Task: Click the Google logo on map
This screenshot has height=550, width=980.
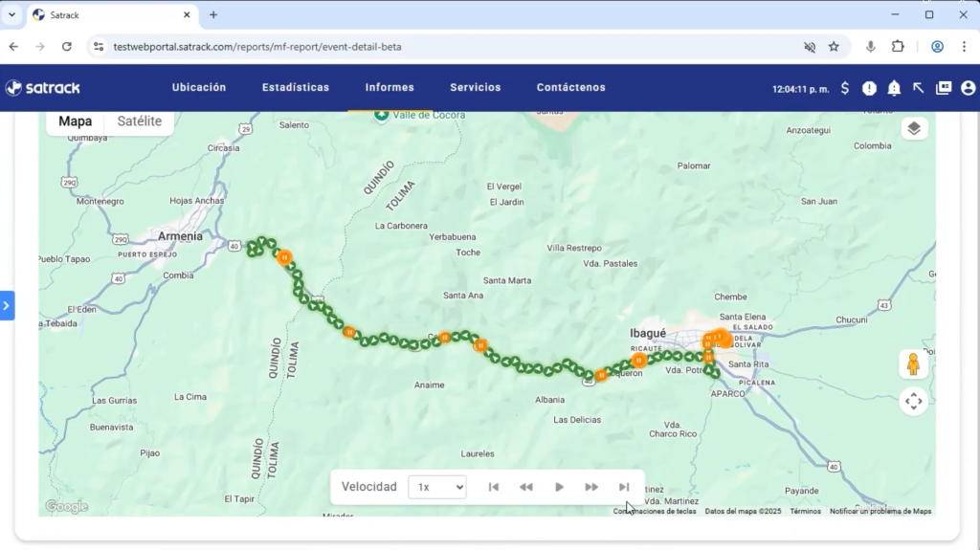Action: coord(66,507)
